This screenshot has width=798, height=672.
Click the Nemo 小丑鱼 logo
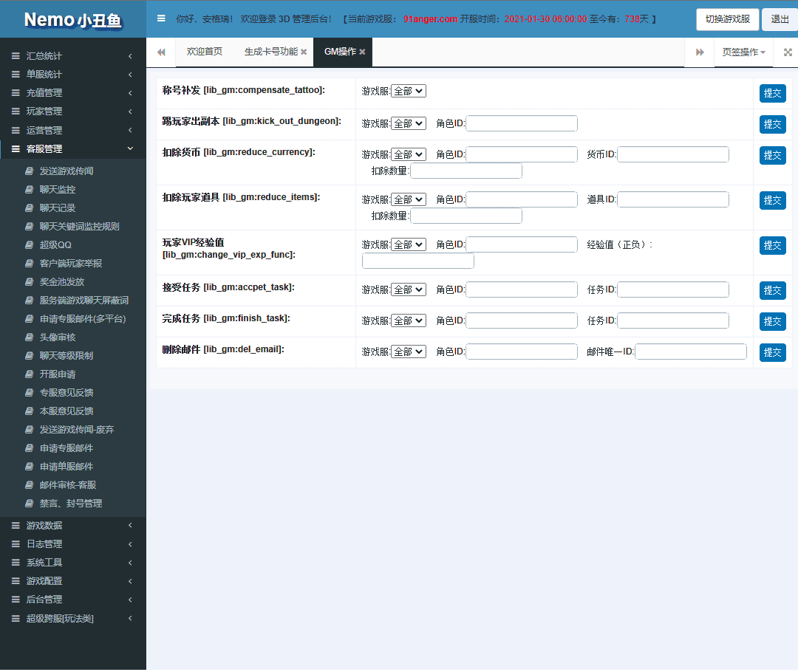[x=72, y=18]
